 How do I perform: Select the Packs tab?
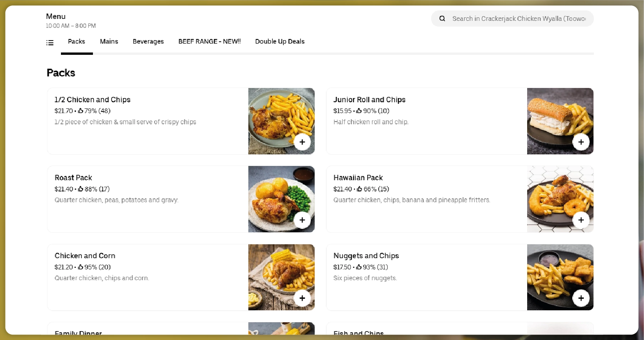[76, 41]
